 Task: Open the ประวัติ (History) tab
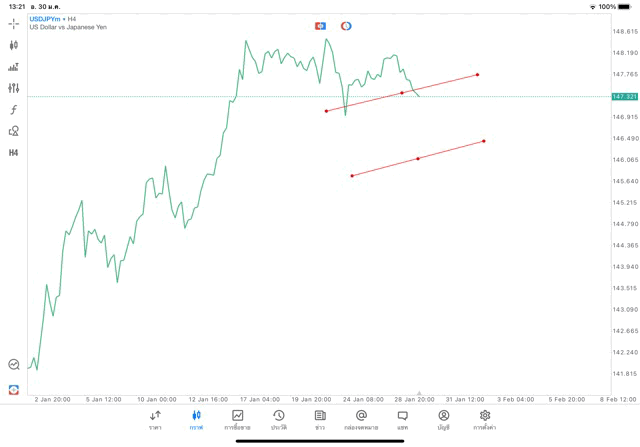click(278, 419)
